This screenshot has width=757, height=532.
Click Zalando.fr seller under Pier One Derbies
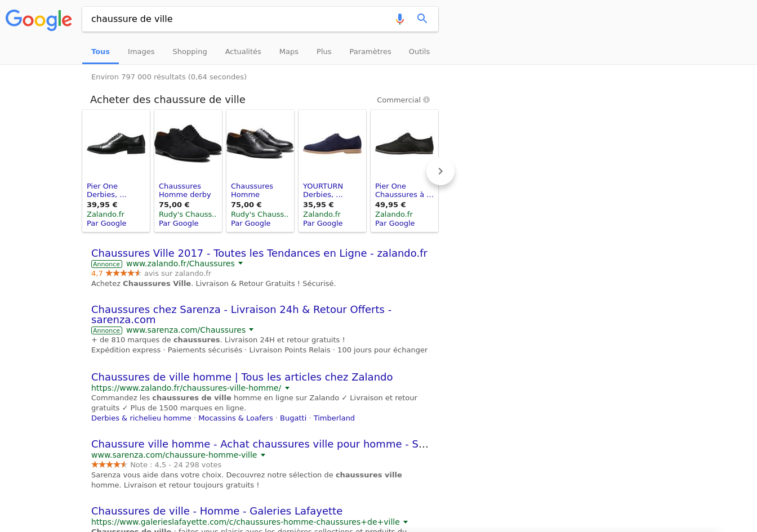(105, 214)
